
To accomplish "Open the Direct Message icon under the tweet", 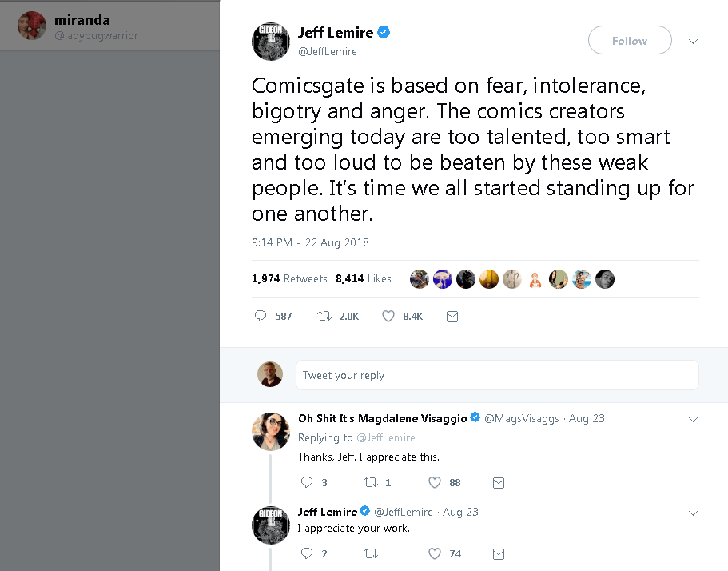I will (x=452, y=316).
